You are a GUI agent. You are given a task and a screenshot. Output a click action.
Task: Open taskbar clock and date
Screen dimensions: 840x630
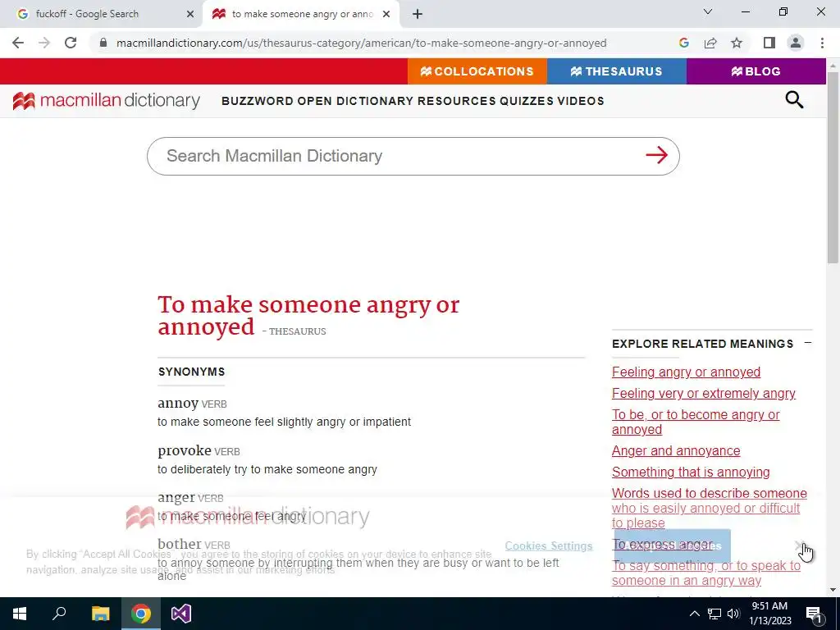point(769,614)
